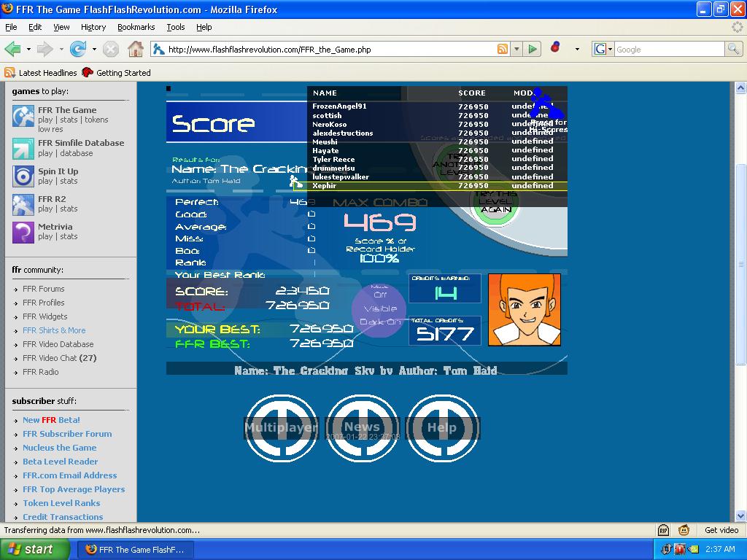Screen dimensions: 747x560
Task: Open the Google search engine dropdown
Action: 603,49
